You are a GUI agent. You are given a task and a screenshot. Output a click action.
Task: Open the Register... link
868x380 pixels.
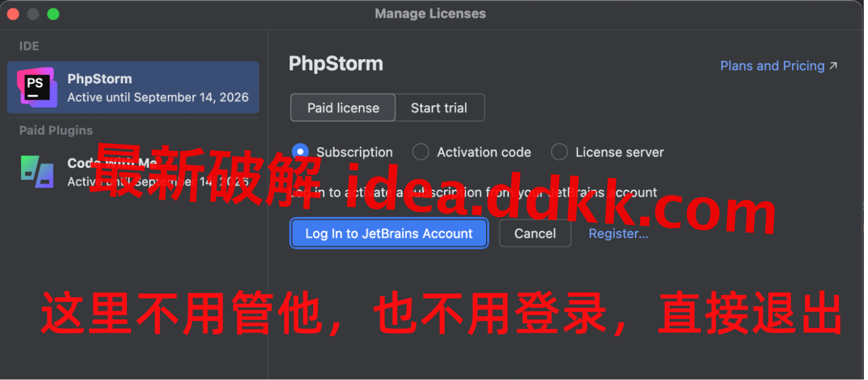[619, 234]
